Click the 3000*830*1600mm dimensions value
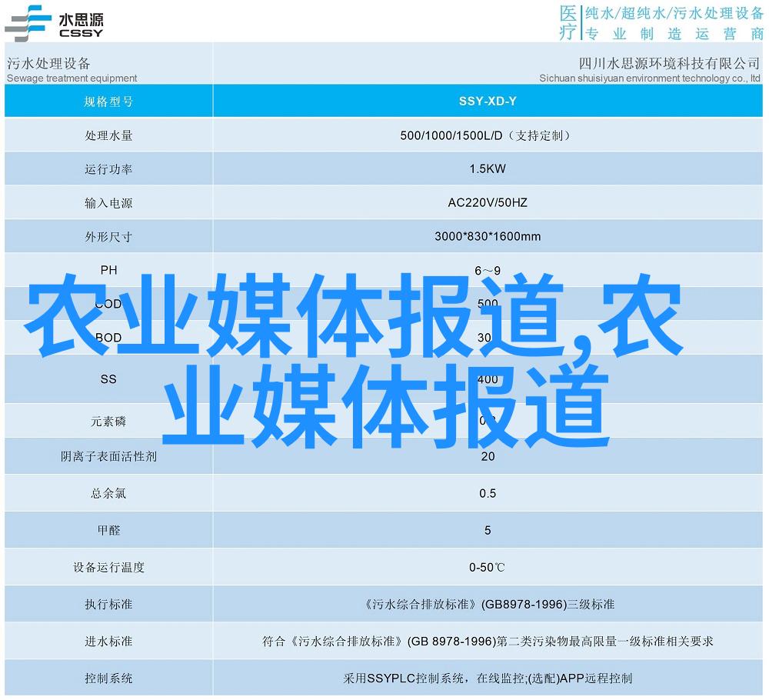This screenshot has width=769, height=700. (488, 237)
